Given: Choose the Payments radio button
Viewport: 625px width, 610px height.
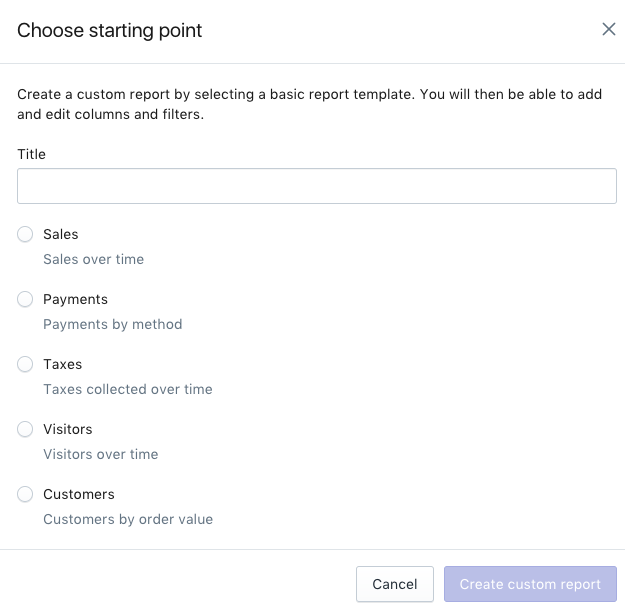Looking at the screenshot, I should click(x=25, y=299).
